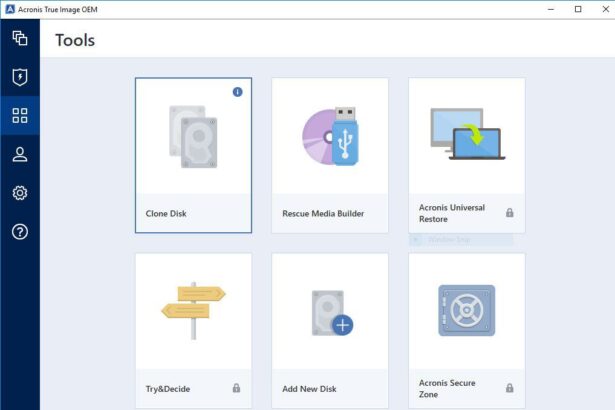
Task: Open the Backup section in sidebar
Action: pyautogui.click(x=20, y=38)
